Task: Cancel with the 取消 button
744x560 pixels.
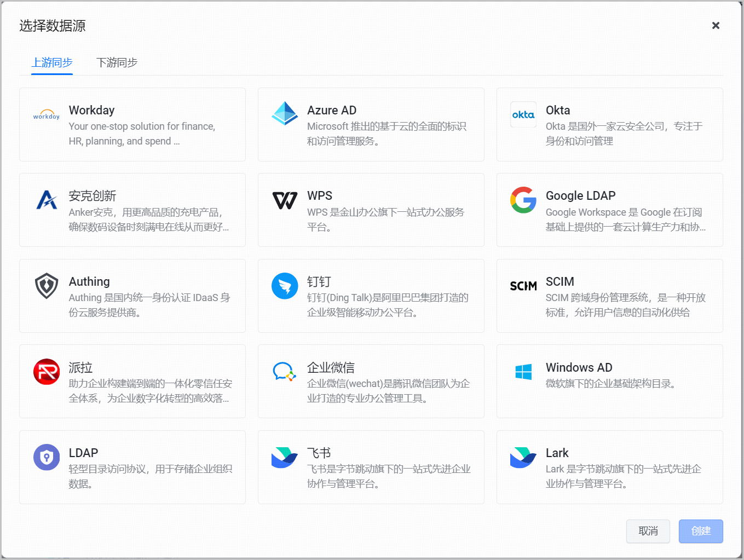Action: (x=648, y=531)
